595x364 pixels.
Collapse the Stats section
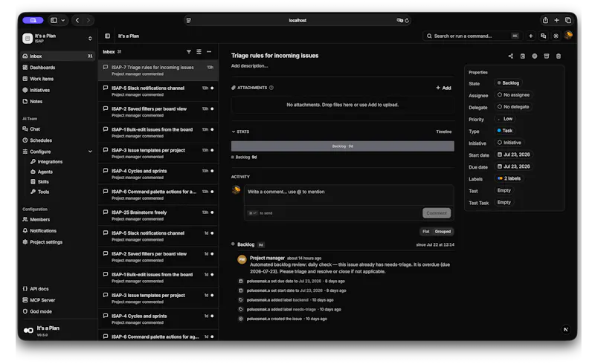[240, 132]
